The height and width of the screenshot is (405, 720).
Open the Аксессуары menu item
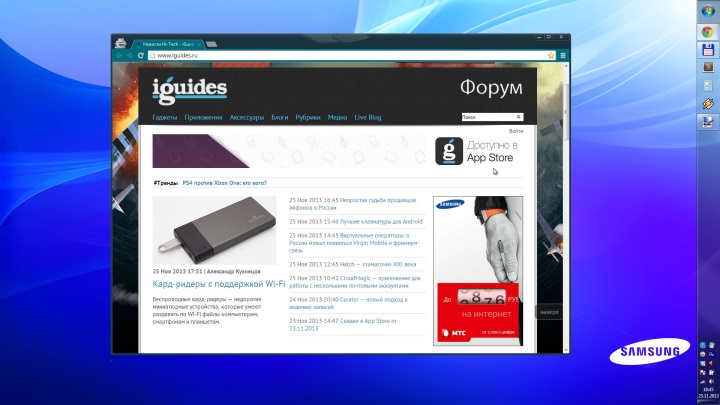(247, 118)
